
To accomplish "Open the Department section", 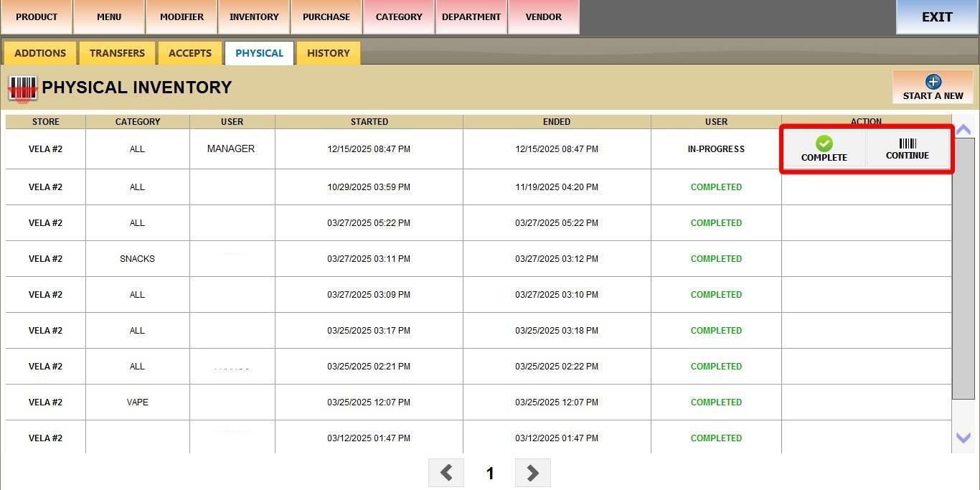I will [x=471, y=17].
